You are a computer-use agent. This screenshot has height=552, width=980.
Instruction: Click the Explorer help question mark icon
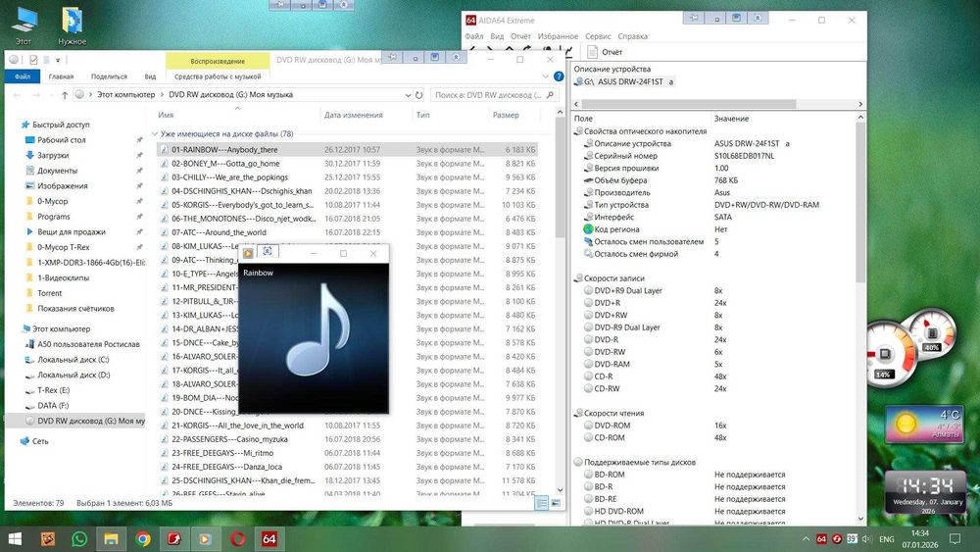click(x=559, y=76)
